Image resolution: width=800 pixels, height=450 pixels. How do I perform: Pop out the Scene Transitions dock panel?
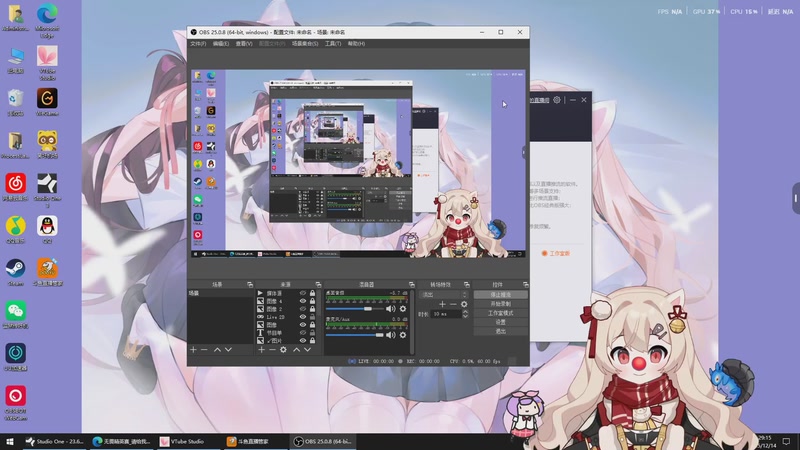pos(467,285)
